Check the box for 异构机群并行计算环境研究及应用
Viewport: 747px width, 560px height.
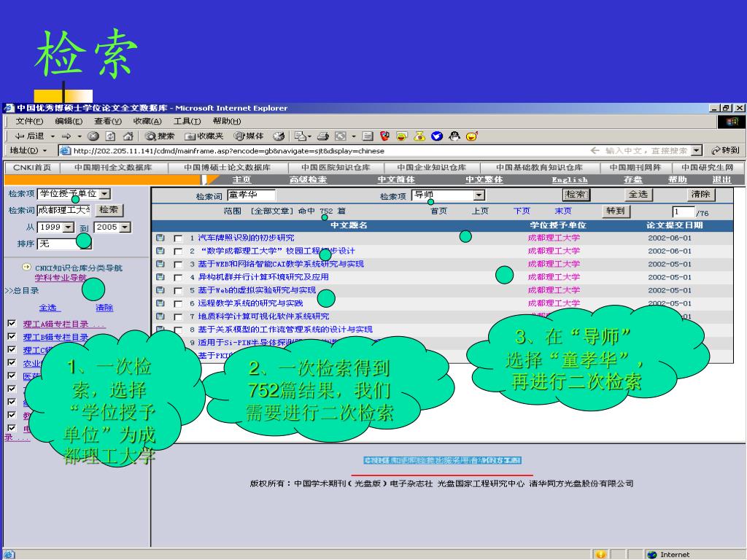178,278
